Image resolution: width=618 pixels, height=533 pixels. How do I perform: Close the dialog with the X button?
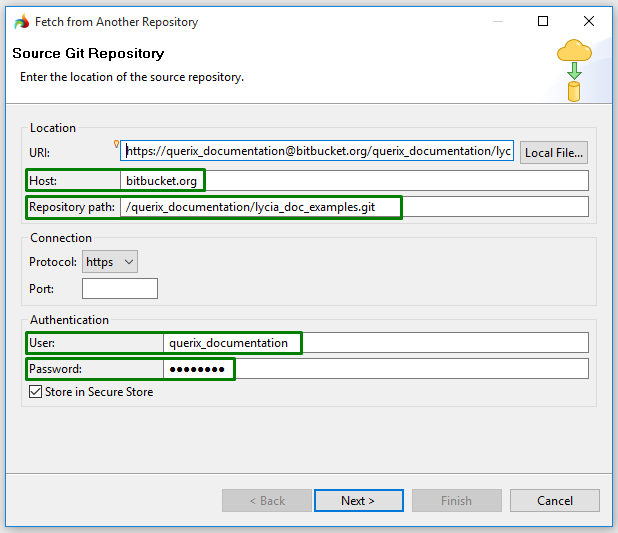pyautogui.click(x=589, y=21)
